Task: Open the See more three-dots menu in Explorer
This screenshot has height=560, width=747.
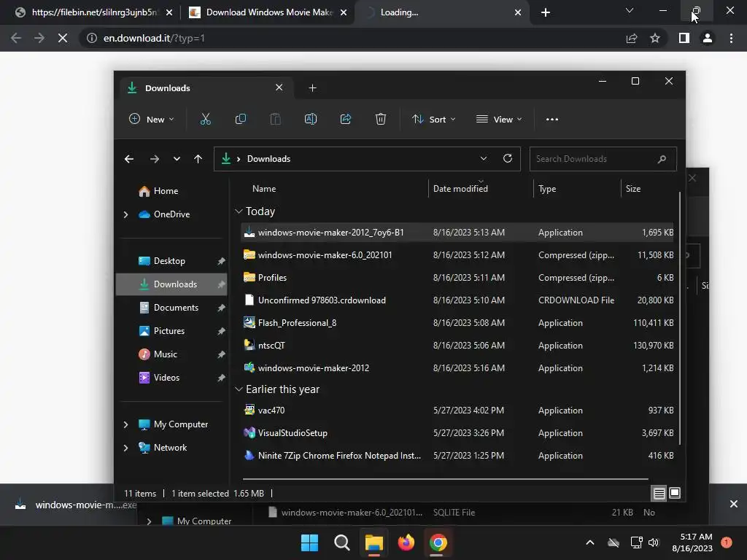Action: pos(552,120)
